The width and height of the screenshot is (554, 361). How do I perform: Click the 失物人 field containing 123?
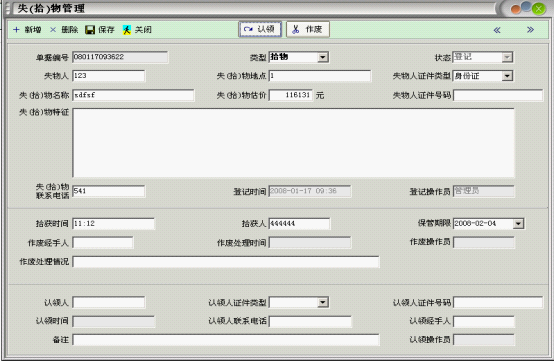tap(108, 76)
